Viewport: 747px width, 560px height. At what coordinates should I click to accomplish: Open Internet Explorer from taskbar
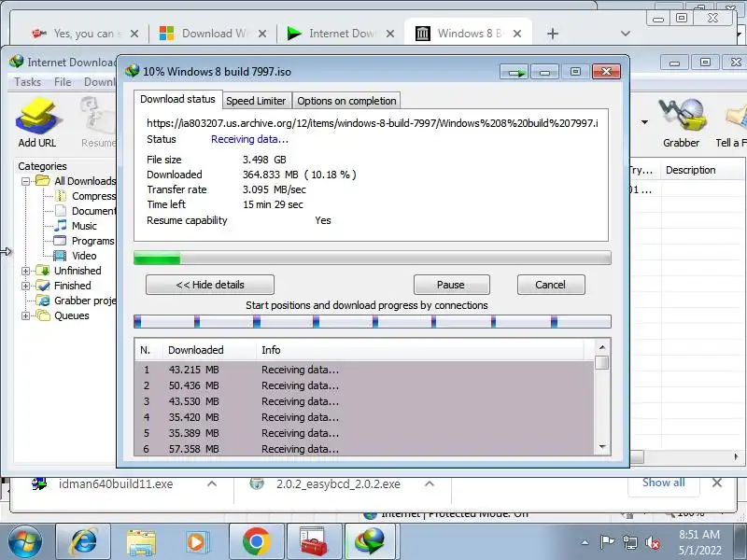[83, 541]
